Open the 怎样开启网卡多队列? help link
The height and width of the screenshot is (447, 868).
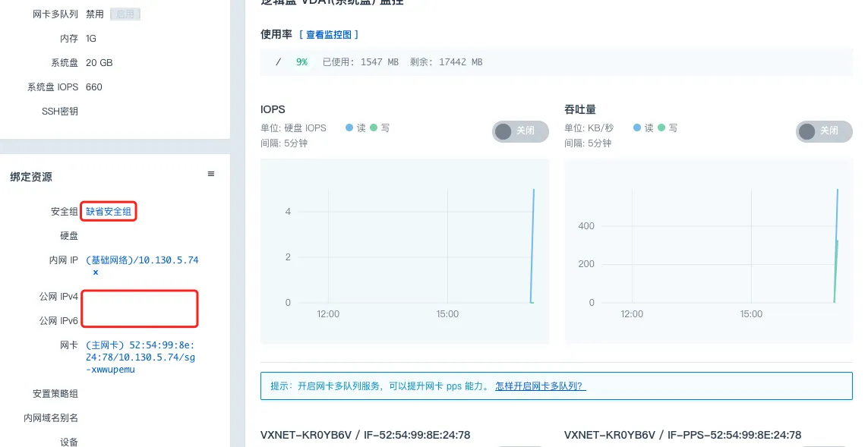540,386
